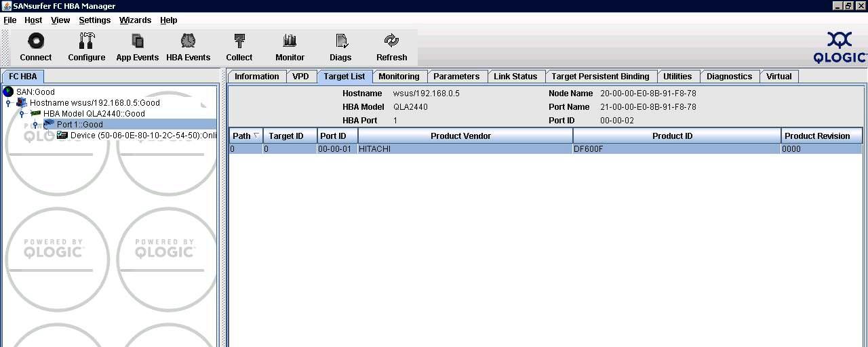Image resolution: width=868 pixels, height=347 pixels.
Task: Click the HBA Model value QLA2440
Action: point(410,107)
